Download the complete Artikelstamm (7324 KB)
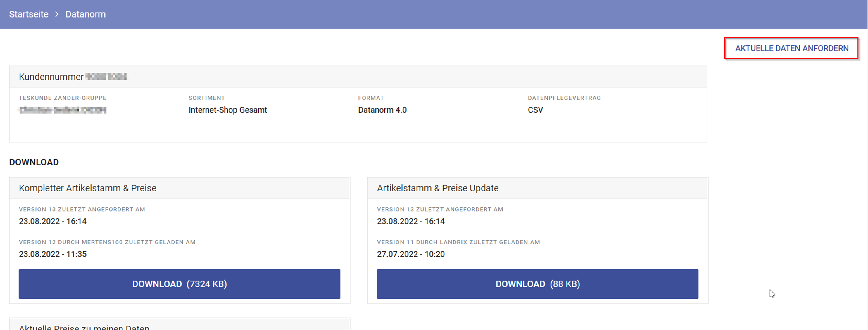 click(179, 284)
